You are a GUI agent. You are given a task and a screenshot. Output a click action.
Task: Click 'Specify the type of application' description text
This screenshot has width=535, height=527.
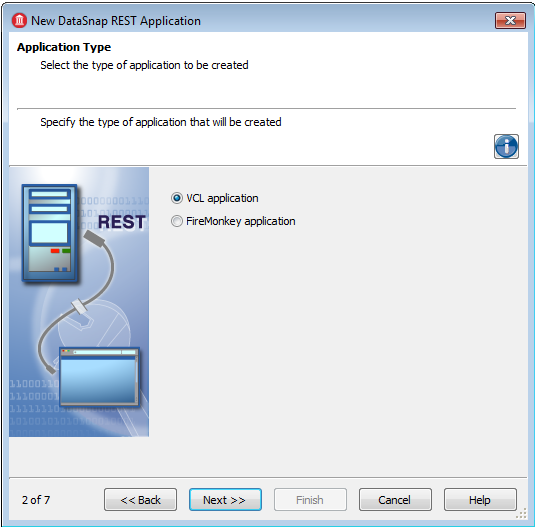[161, 122]
